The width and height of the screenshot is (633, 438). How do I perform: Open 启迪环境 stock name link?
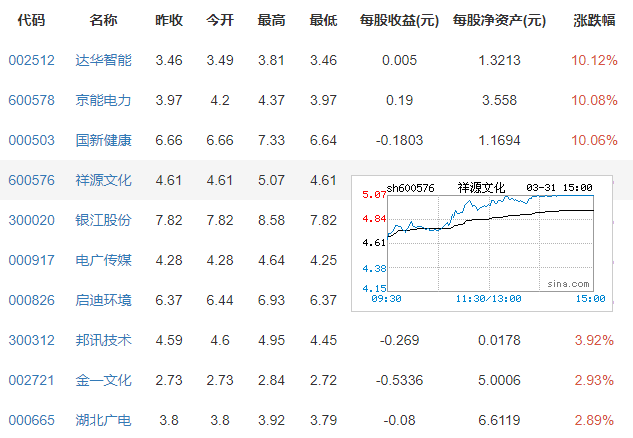tap(103, 300)
